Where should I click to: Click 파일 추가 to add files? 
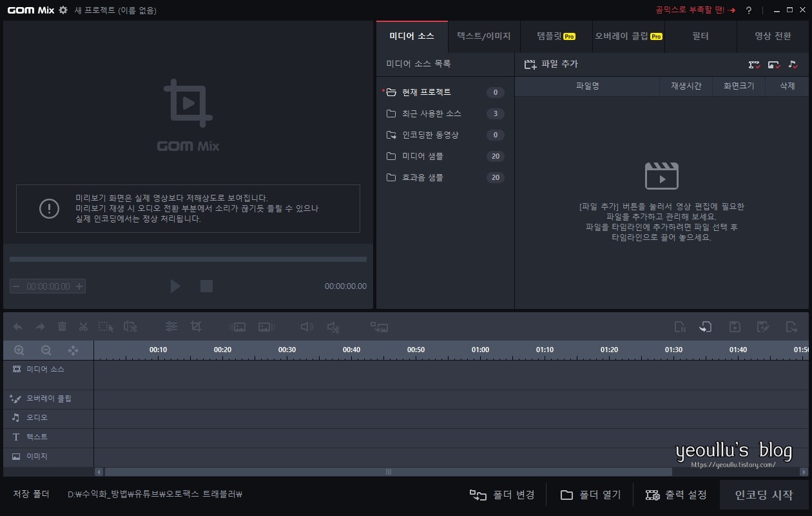(x=551, y=64)
